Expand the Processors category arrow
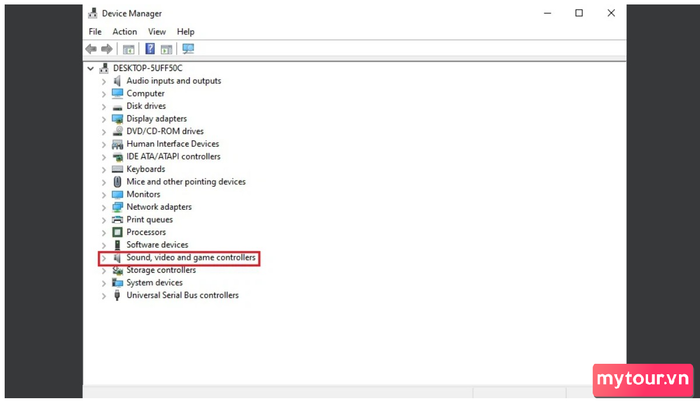Image resolution: width=700 pixels, height=405 pixels. (x=104, y=233)
